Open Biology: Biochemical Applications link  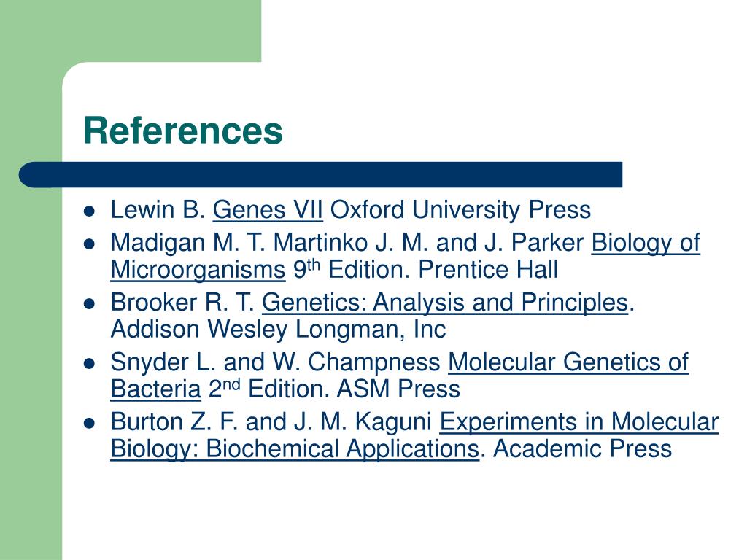pyautogui.click(x=295, y=449)
